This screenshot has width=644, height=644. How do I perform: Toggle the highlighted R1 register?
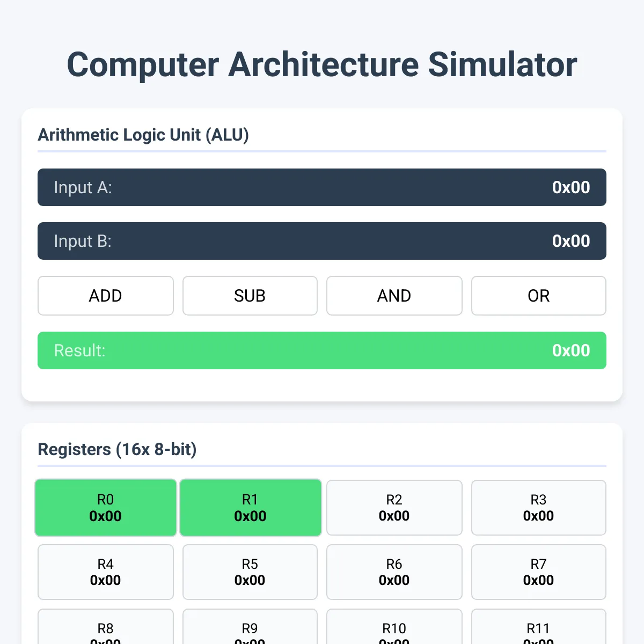point(251,508)
